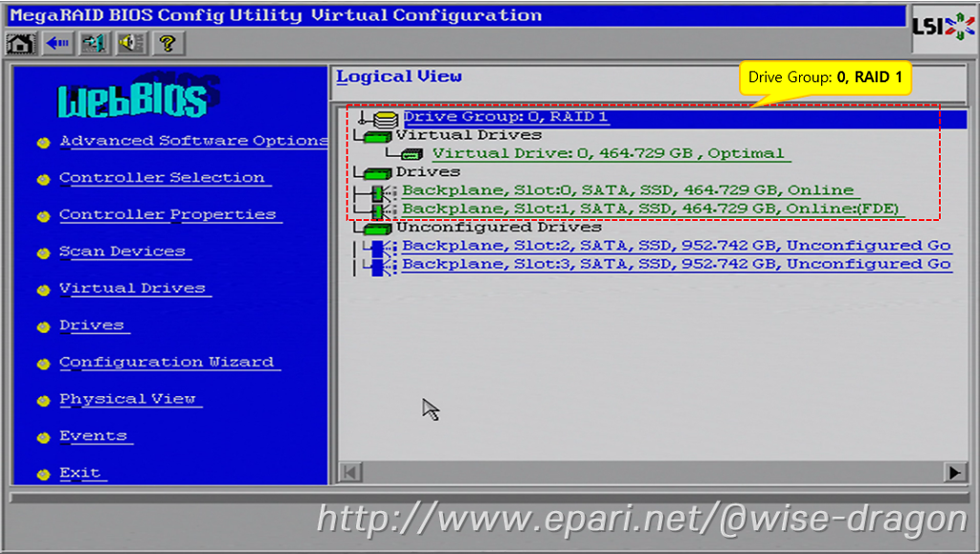980x554 pixels.
Task: Click the question mark help icon
Action: pyautogui.click(x=167, y=43)
